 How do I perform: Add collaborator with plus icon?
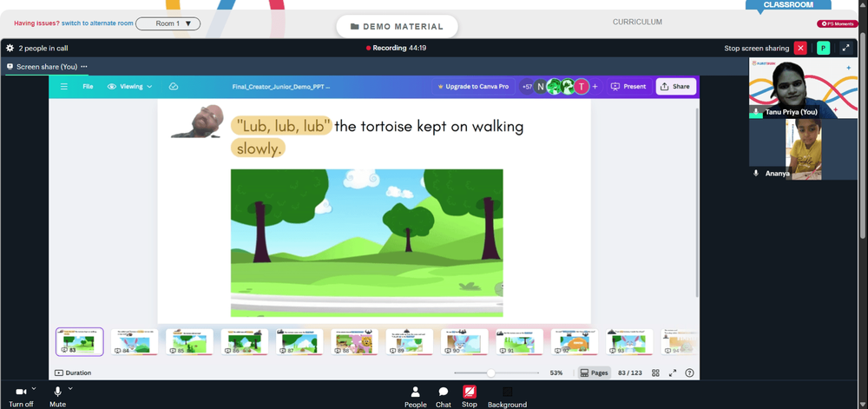coord(595,86)
